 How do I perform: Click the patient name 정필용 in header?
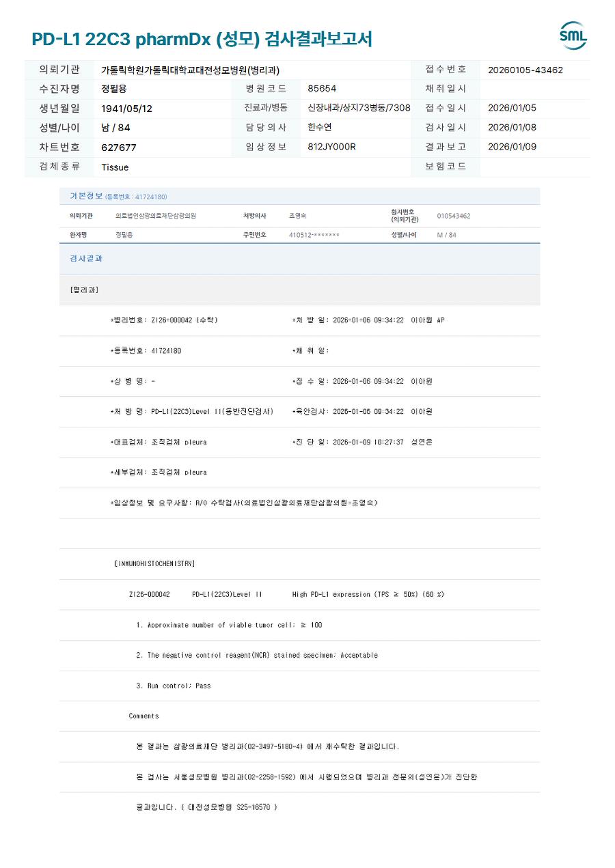point(114,89)
